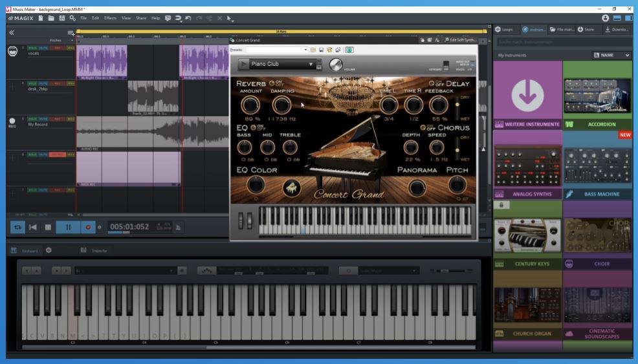The width and height of the screenshot is (638, 364).
Task: Click the user account icon in the top right
Action: (x=606, y=18)
